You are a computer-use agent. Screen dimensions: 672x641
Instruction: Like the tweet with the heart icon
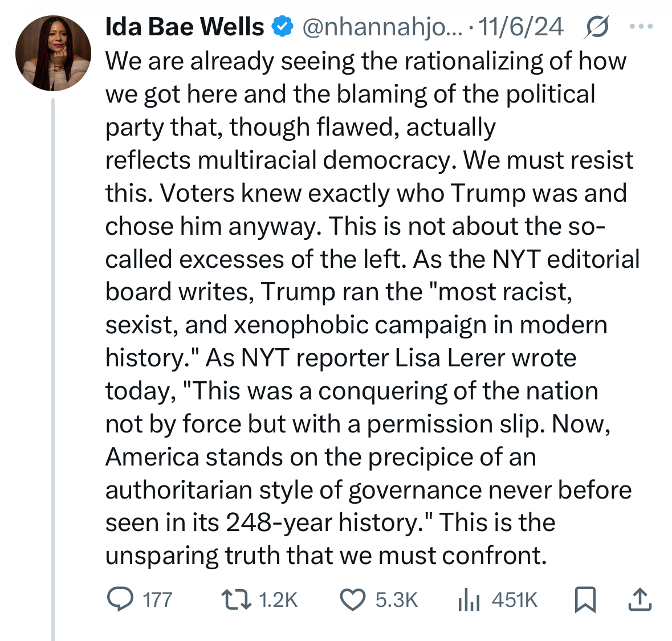352,599
